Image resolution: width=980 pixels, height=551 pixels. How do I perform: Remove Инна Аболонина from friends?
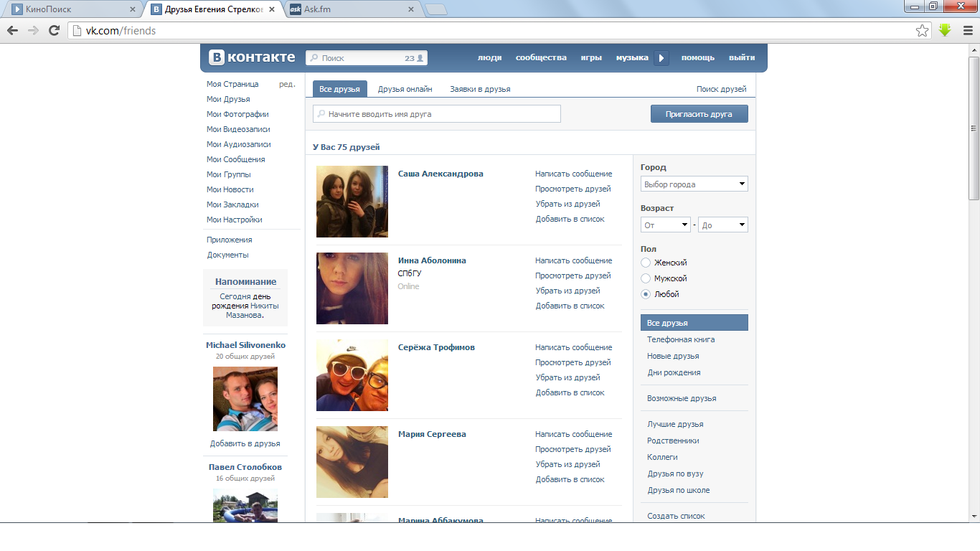click(x=567, y=291)
